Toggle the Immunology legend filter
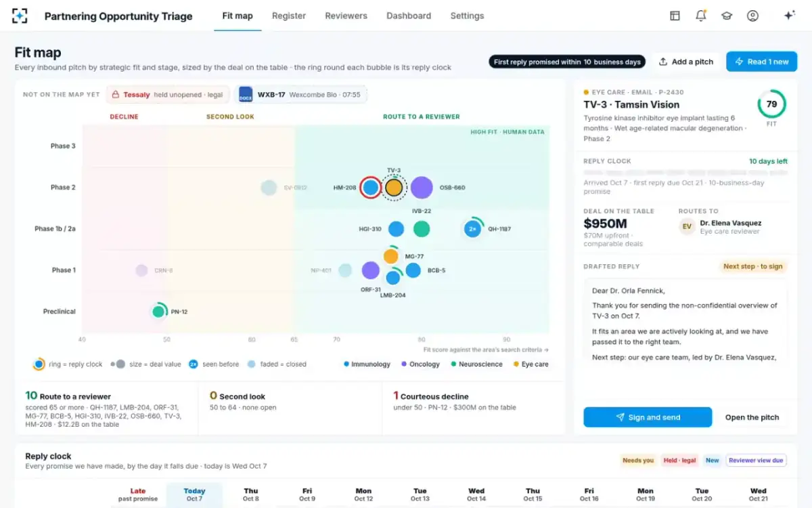Image resolution: width=812 pixels, height=508 pixels. pyautogui.click(x=367, y=364)
